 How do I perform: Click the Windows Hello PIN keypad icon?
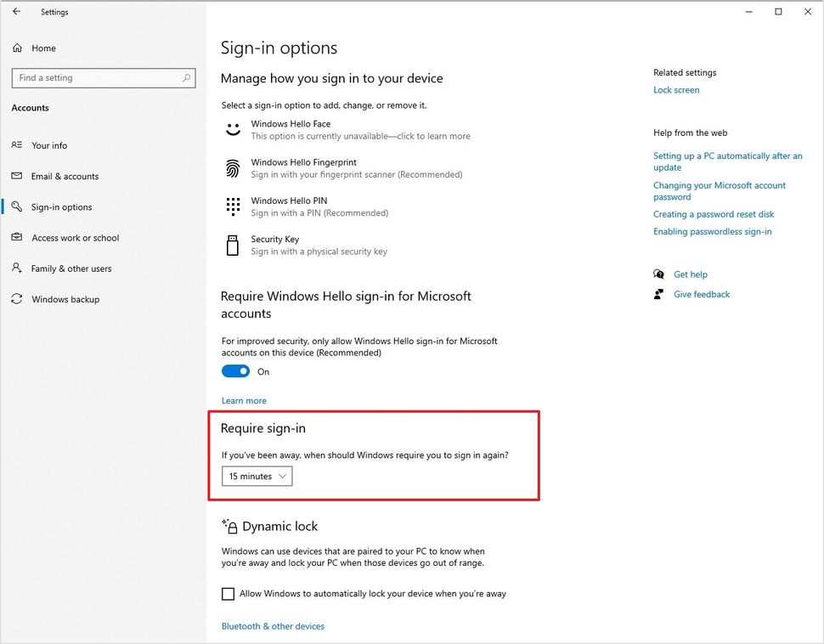pyautogui.click(x=233, y=206)
